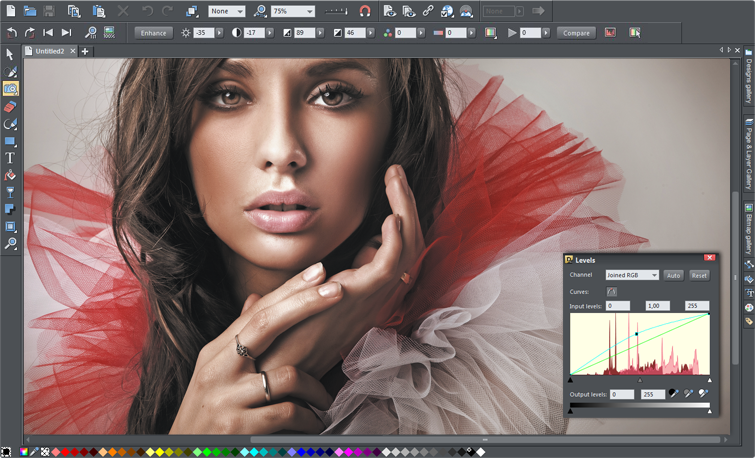Image resolution: width=755 pixels, height=458 pixels.
Task: Click the black control point on the levels curve
Action: [x=637, y=334]
